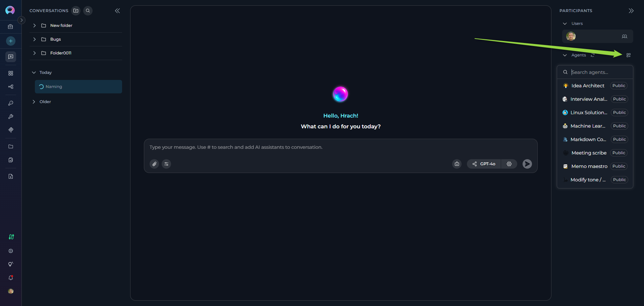Expand the left navigation sidebar
This screenshot has height=306, width=644.
[21, 20]
